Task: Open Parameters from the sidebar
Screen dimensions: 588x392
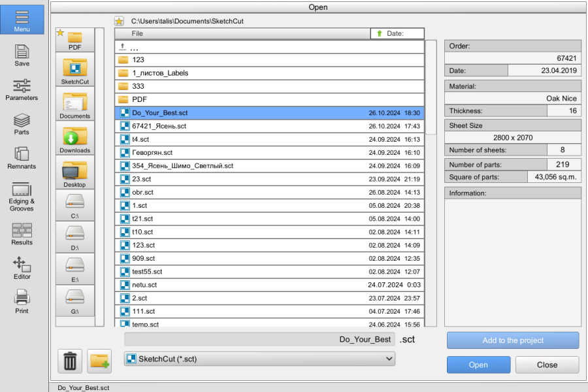Action: [x=22, y=90]
